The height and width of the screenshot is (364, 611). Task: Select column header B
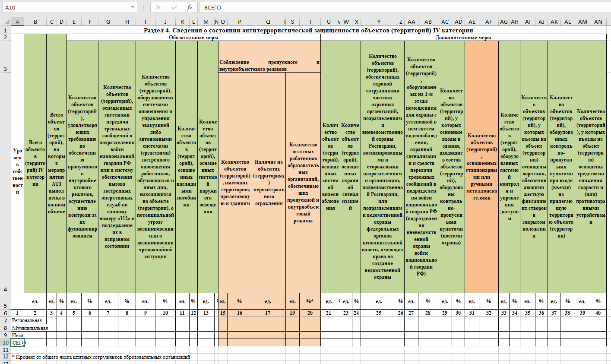[x=35, y=22]
